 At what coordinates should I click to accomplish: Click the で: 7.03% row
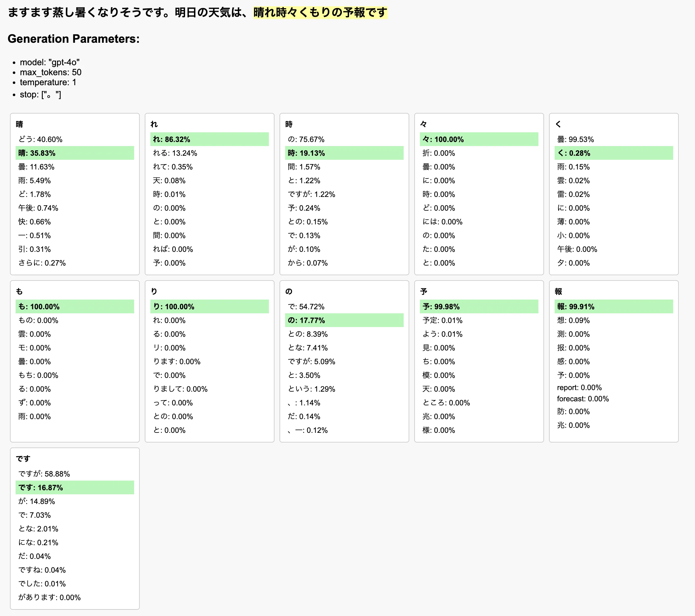click(75, 515)
